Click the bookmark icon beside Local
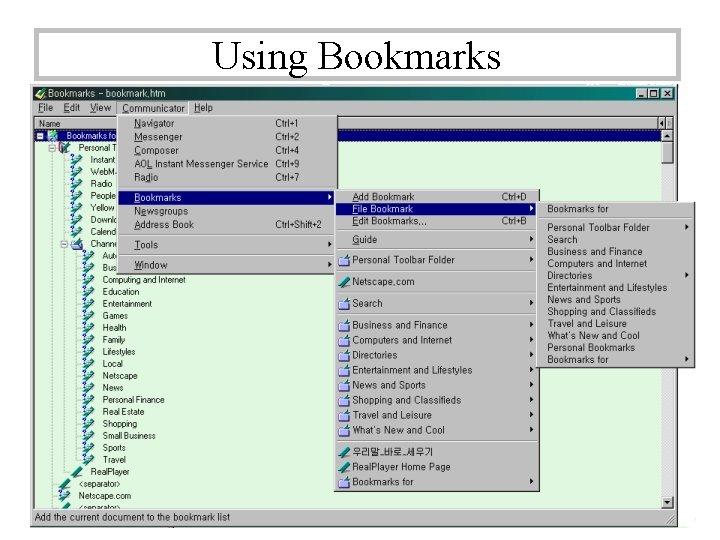 [x=88, y=364]
